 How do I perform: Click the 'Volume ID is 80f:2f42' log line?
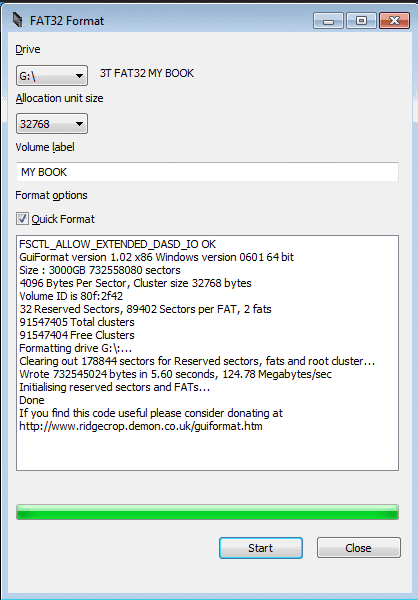[71, 296]
